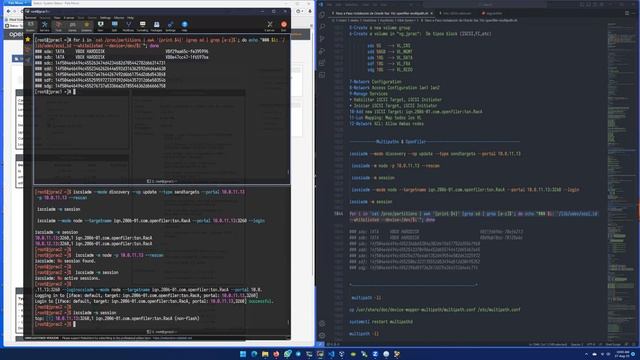Open Zoom from taskbar
Viewport: 640px width, 360px height.
tap(375, 354)
